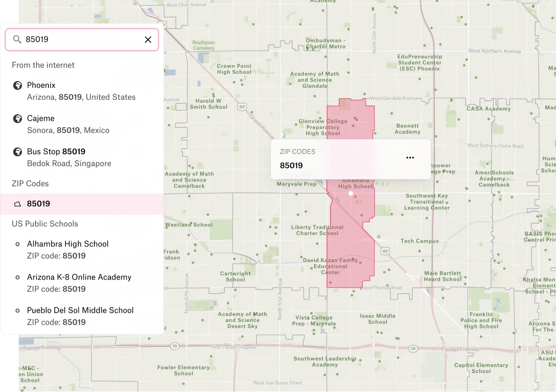
Task: Clear the 85019 search query
Action: pyautogui.click(x=148, y=39)
